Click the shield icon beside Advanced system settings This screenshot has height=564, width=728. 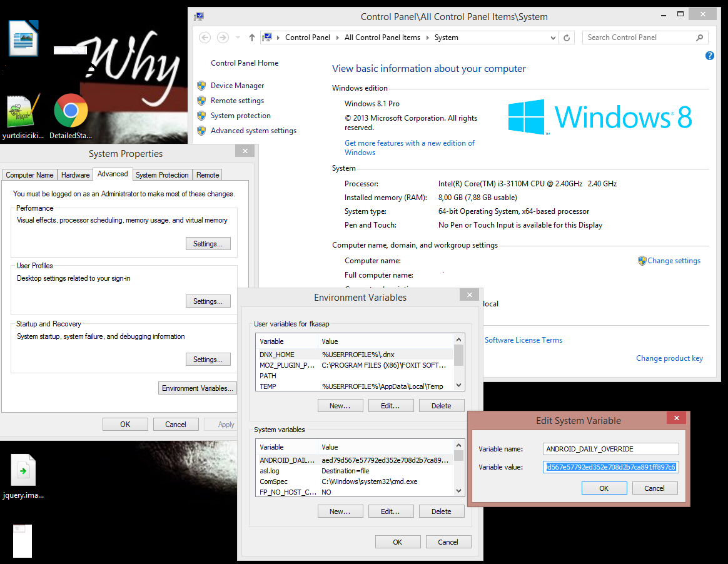(201, 131)
